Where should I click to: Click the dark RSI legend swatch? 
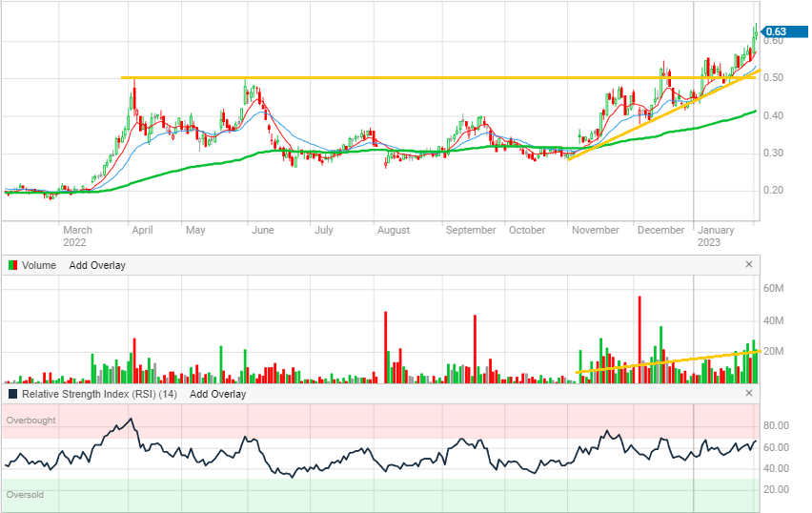[12, 394]
